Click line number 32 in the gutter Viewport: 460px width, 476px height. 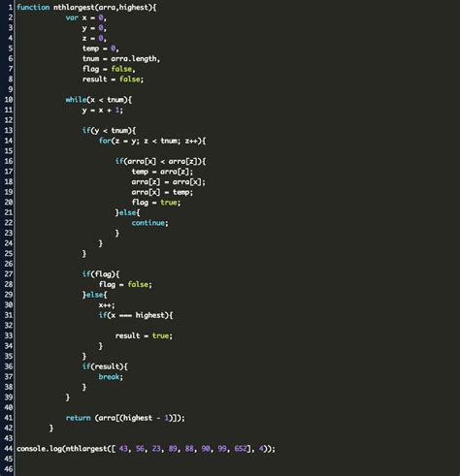click(x=9, y=326)
